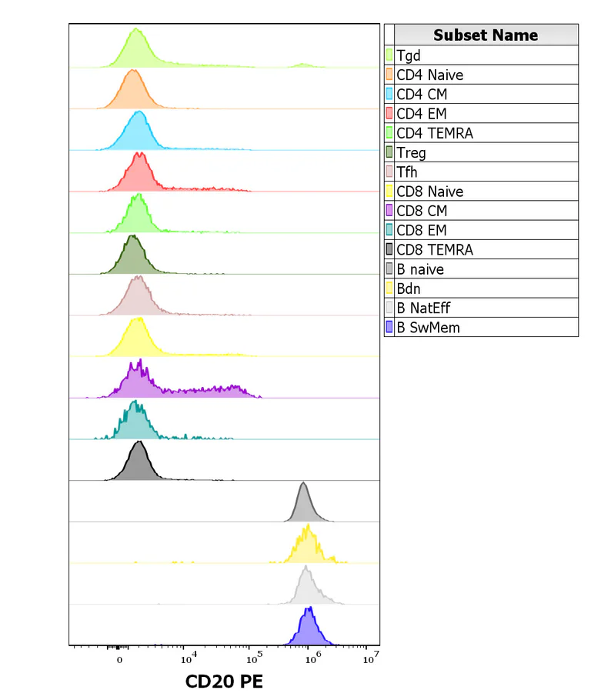591x700 pixels.
Task: Click the CD8 CM purple swatch
Action: point(389,210)
